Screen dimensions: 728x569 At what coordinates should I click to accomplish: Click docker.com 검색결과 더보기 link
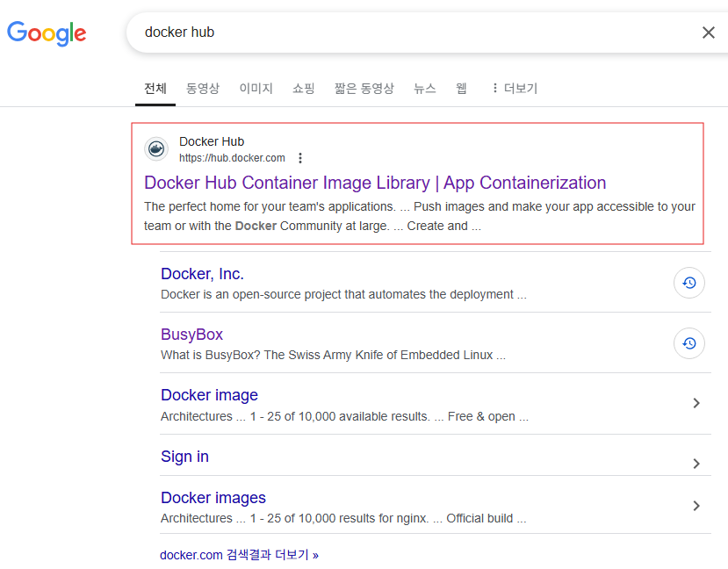pyautogui.click(x=239, y=555)
